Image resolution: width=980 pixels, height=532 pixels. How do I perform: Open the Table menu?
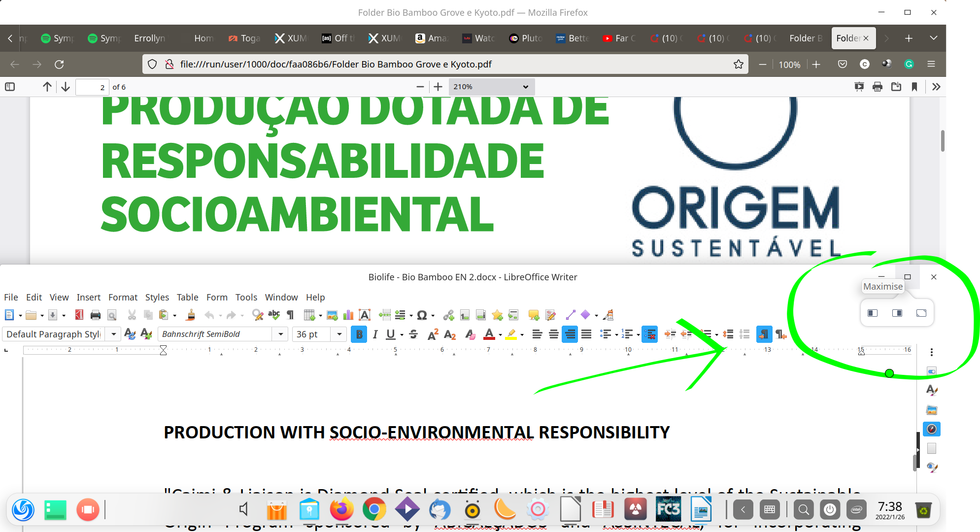[x=187, y=297]
